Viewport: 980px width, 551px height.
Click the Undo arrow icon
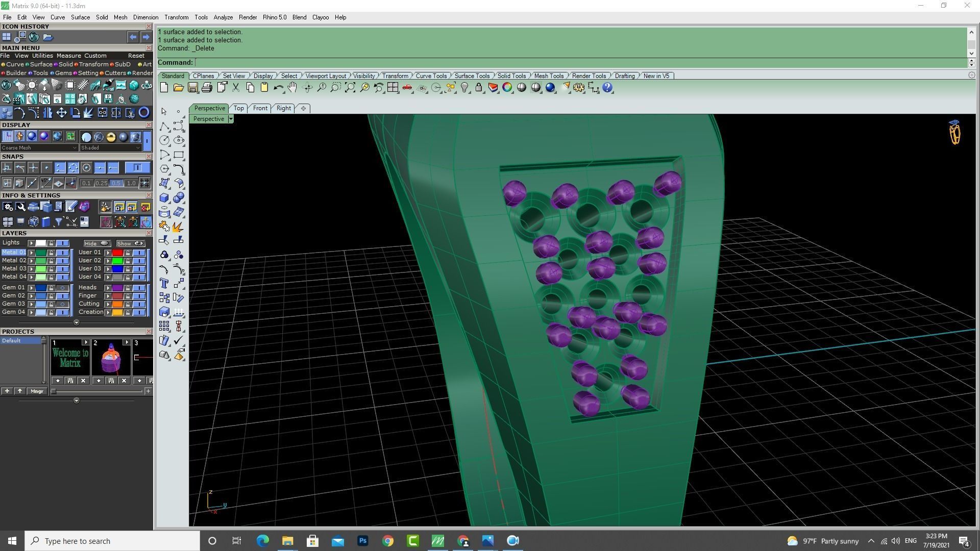pos(278,88)
